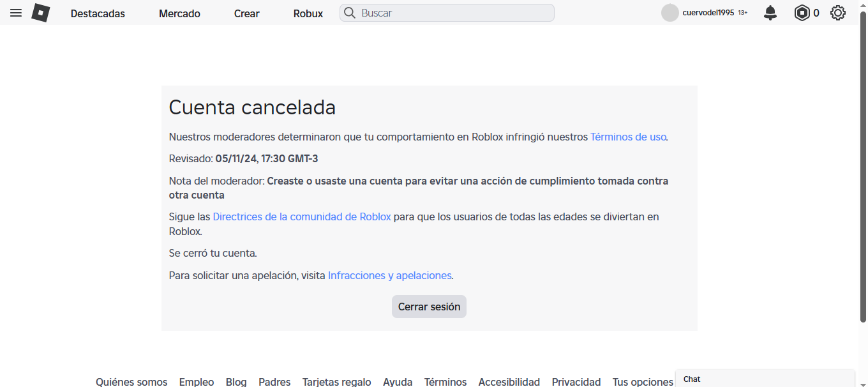This screenshot has width=868, height=387.
Task: Click the Cuenta cancelada heading
Action: pyautogui.click(x=252, y=107)
